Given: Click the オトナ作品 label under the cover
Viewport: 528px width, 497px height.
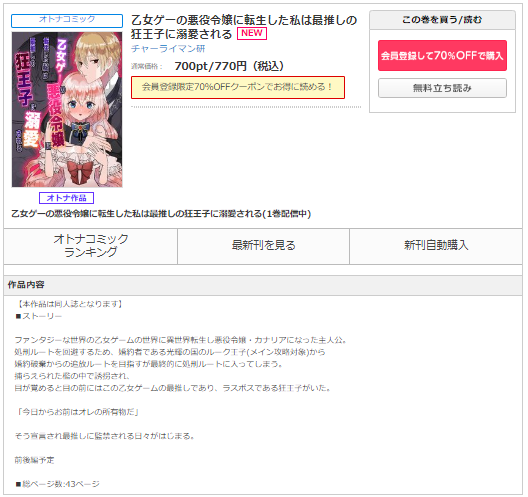Looking at the screenshot, I should [66, 198].
